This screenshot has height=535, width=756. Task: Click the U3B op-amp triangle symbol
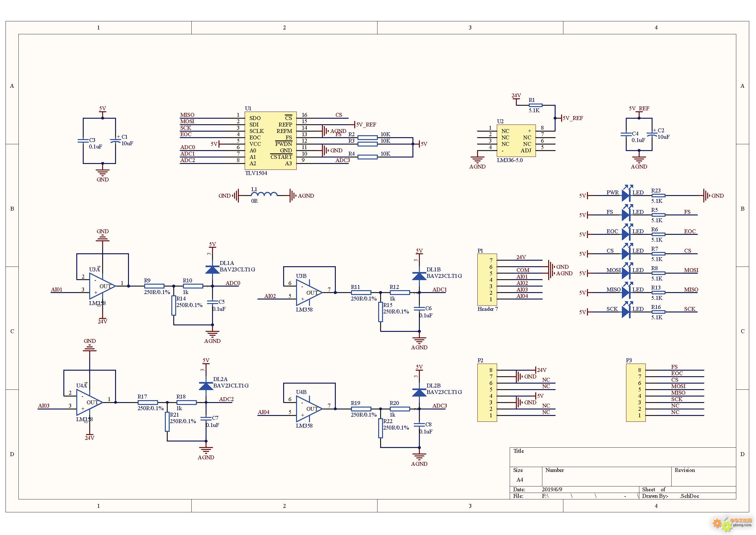pos(309,292)
